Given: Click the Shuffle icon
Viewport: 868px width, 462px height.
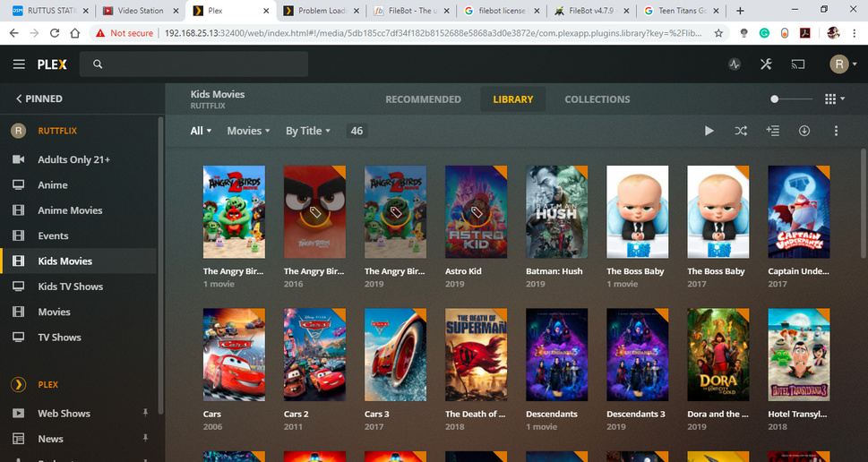Looking at the screenshot, I should pyautogui.click(x=741, y=131).
